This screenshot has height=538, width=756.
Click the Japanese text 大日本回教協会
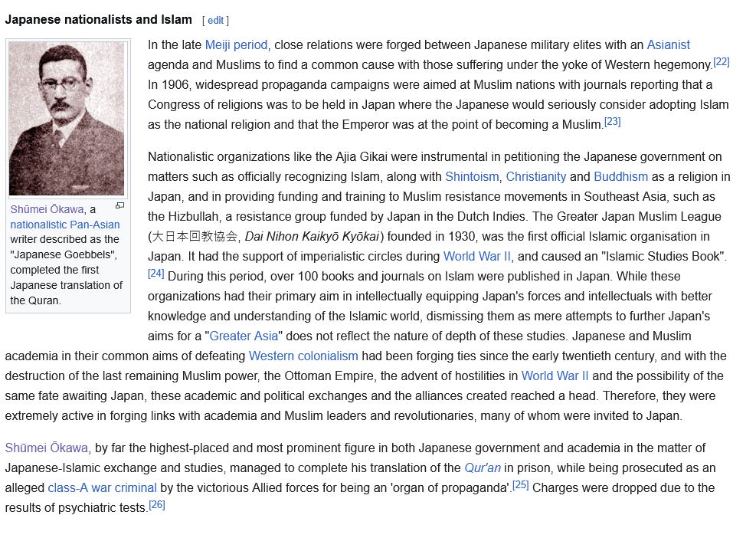[195, 237]
